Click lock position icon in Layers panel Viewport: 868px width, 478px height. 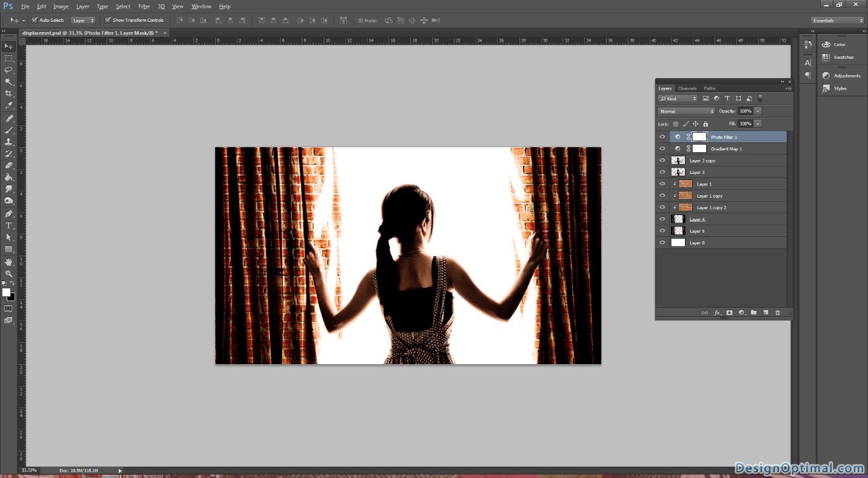695,124
